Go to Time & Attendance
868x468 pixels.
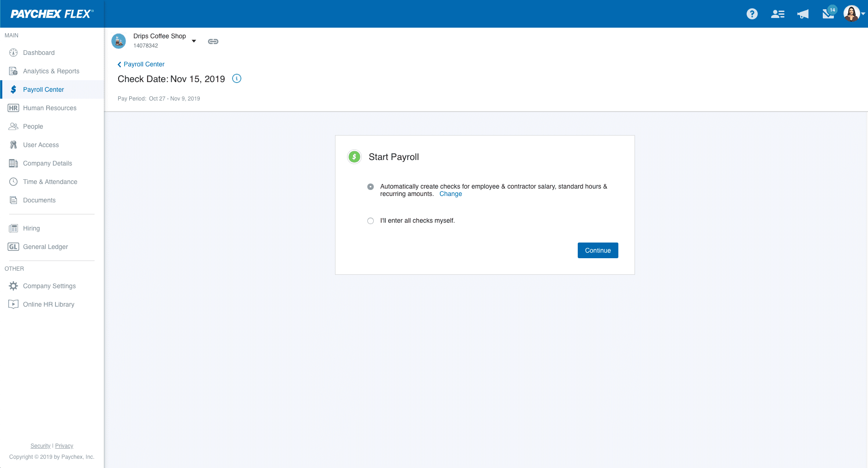[50, 182]
